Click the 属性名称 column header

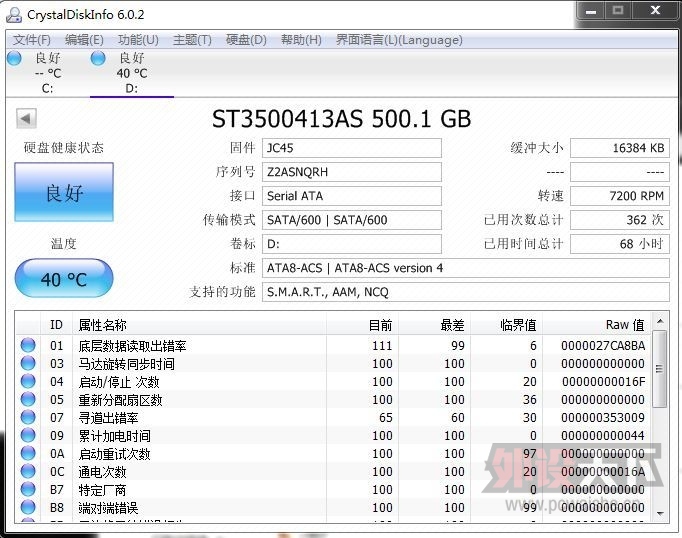(x=199, y=325)
